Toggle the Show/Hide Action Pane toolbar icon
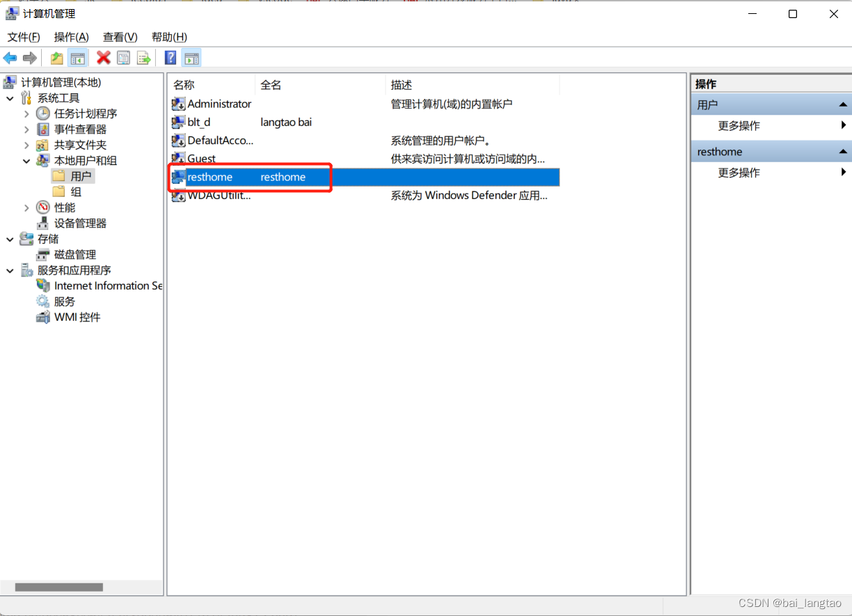 [191, 58]
